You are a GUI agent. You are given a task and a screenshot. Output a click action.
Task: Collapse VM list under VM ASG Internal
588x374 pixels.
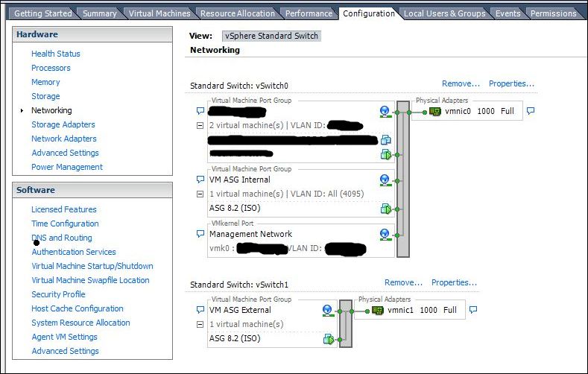(200, 194)
